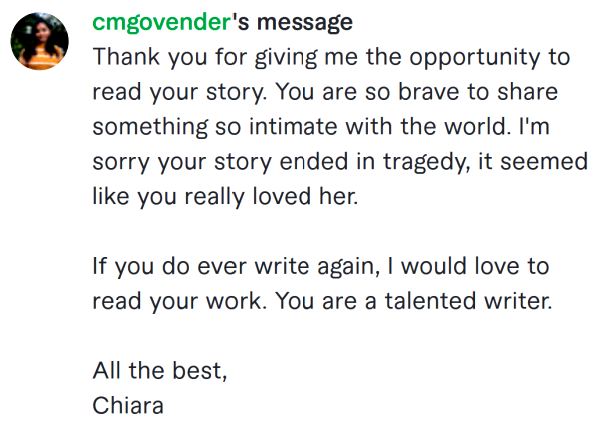Screen dimensions: 600x430
Task: Click the word "brave" in the message
Action: coord(428,92)
